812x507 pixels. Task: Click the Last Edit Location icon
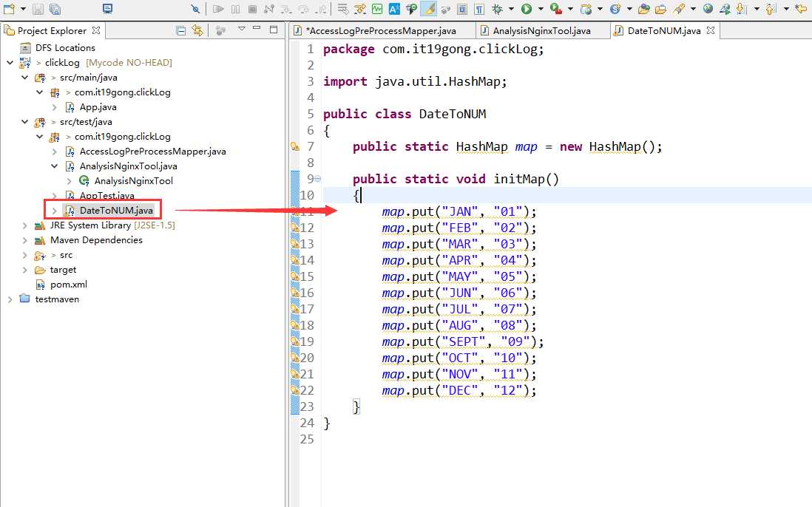[x=801, y=9]
